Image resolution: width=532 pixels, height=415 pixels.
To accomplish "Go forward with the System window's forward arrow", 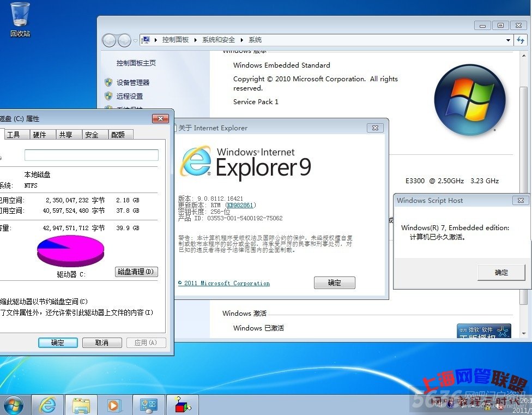I will (124, 40).
